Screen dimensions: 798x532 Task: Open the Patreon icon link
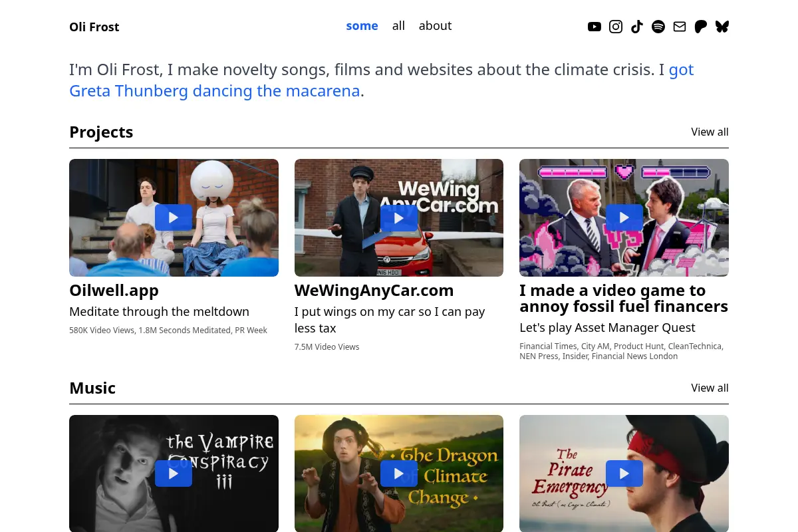click(701, 27)
